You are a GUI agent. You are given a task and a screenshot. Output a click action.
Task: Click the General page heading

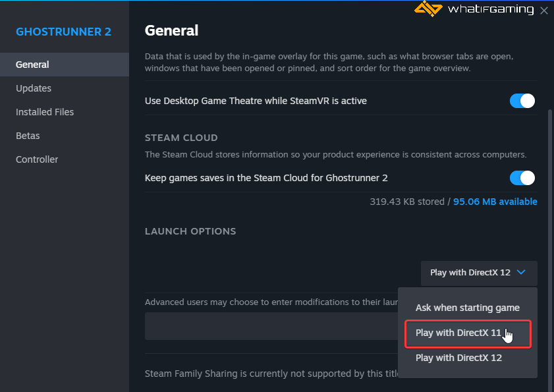(171, 30)
